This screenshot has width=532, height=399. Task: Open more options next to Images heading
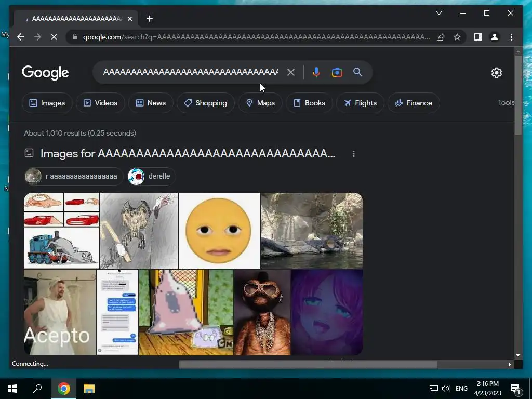(353, 154)
